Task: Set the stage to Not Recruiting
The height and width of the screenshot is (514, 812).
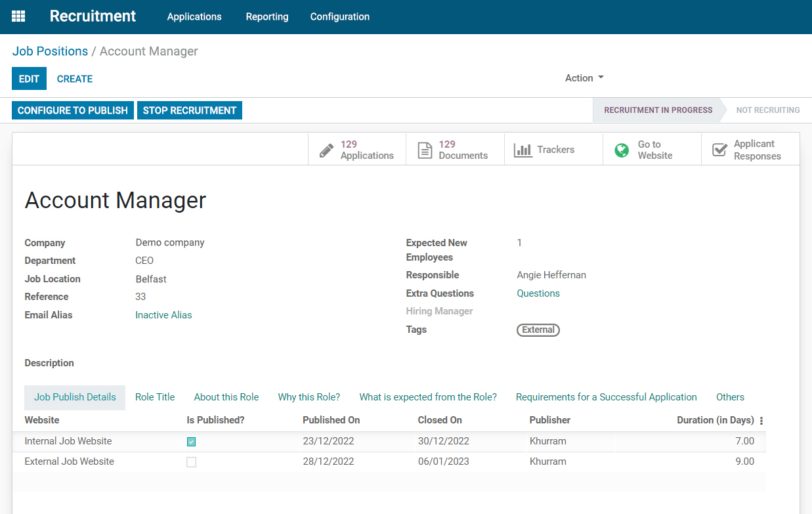Action: point(768,110)
